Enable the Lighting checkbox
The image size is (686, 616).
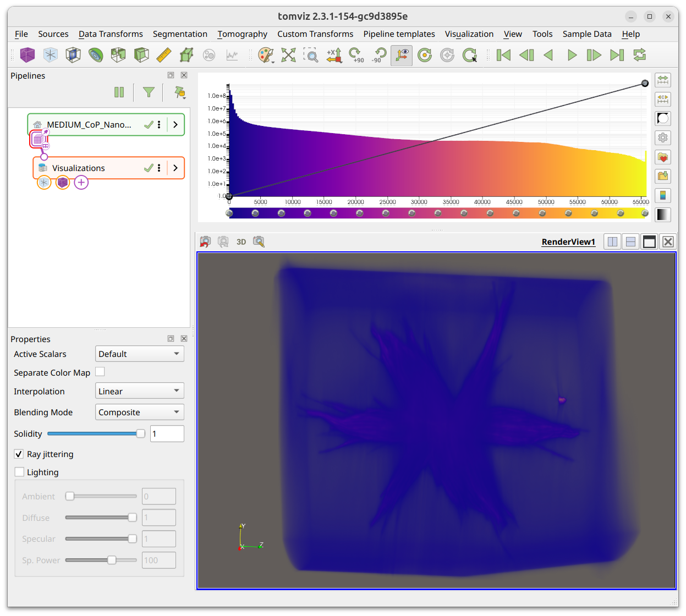[x=19, y=472]
